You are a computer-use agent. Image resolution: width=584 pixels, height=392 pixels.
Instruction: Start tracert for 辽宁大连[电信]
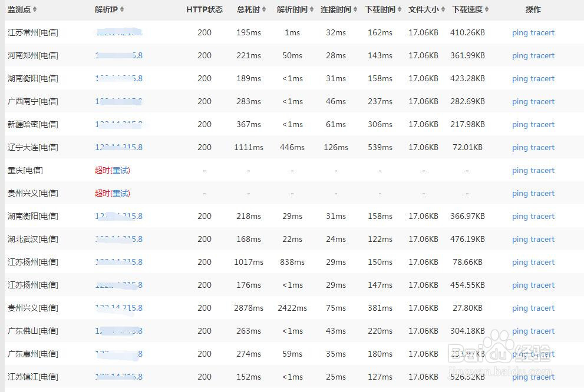(x=543, y=148)
